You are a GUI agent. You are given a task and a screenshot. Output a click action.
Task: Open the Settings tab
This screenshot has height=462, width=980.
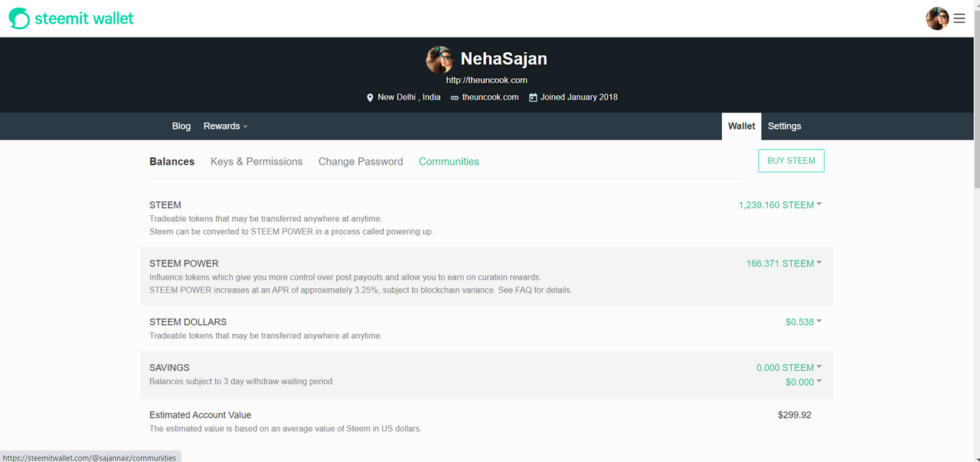(785, 126)
